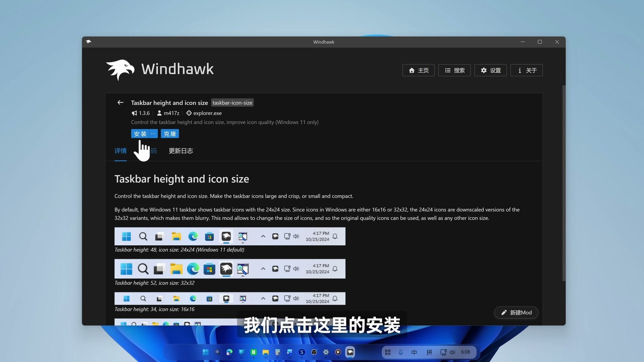Click the 16x16 icon taskbar preview image
The image size is (644, 362).
[230, 298]
